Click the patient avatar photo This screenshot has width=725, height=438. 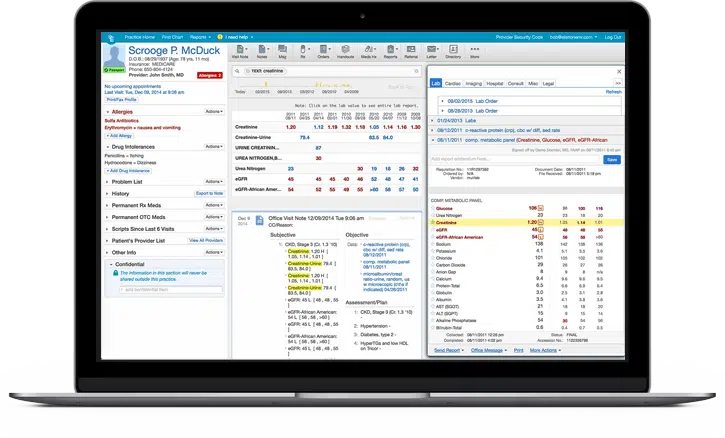[x=114, y=56]
